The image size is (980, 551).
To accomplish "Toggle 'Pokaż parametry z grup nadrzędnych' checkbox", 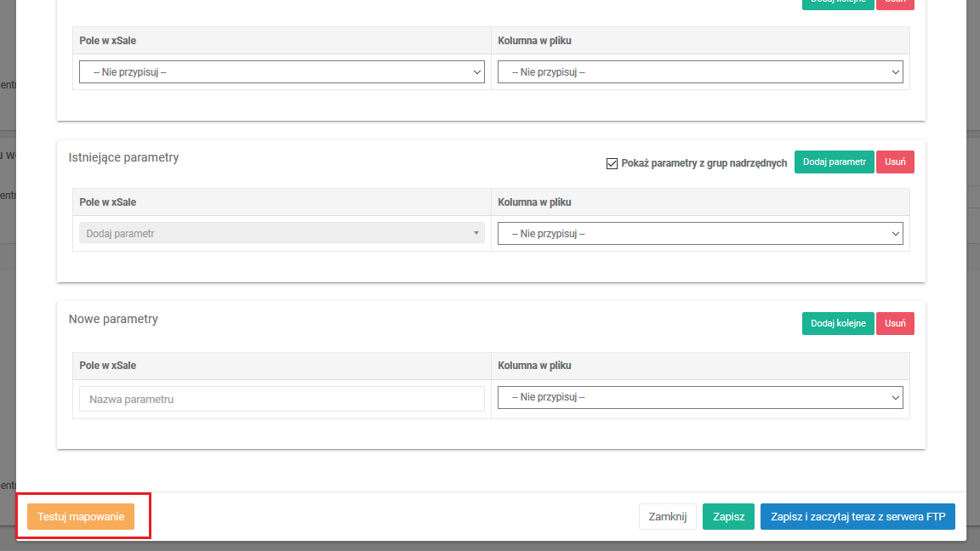I will click(x=612, y=163).
